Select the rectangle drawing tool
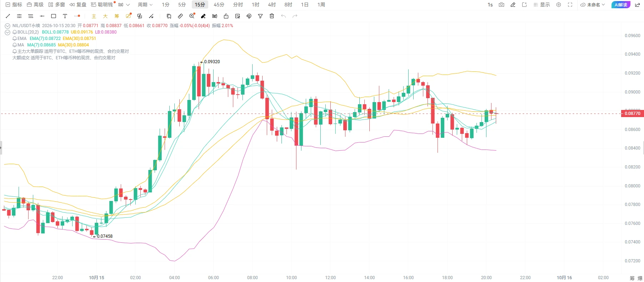 54,16
